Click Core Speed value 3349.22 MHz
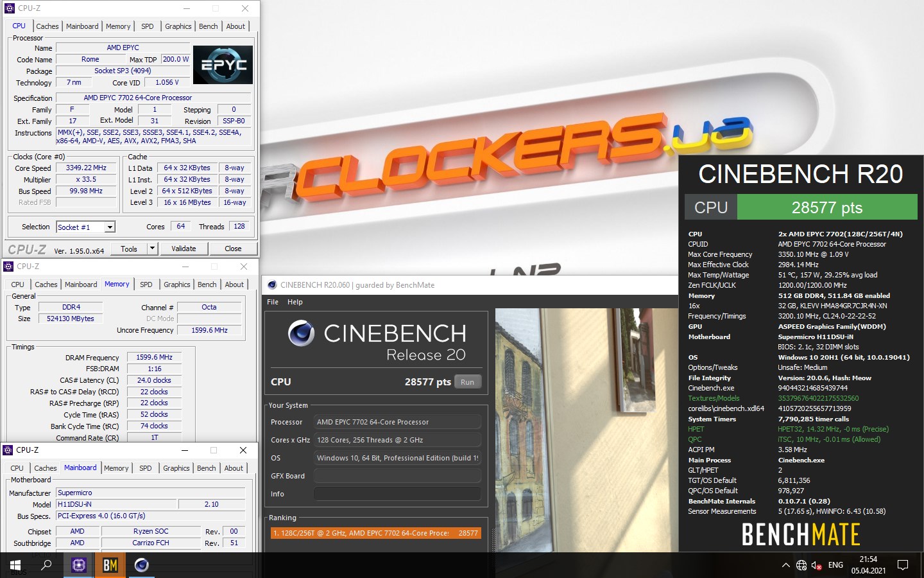This screenshot has height=578, width=924. (x=86, y=168)
